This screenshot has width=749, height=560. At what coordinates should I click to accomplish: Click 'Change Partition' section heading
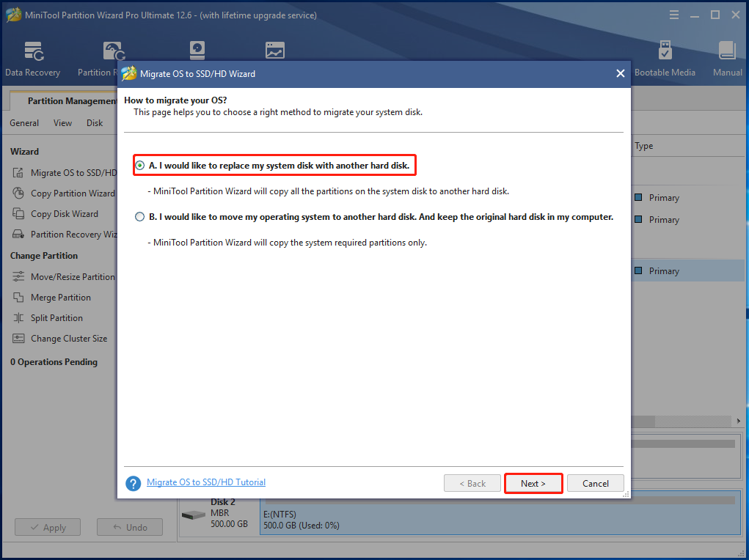[x=44, y=255]
